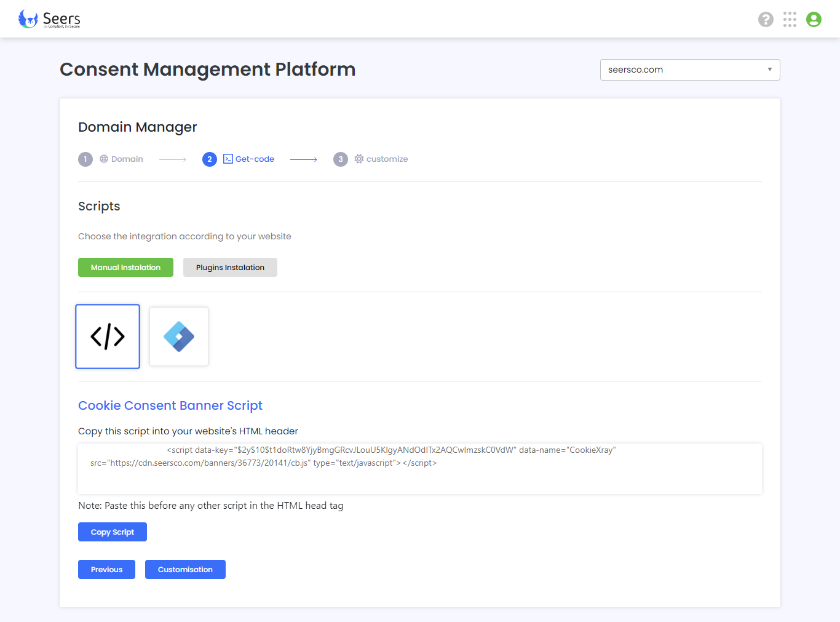This screenshot has width=840, height=622.
Task: Click 'Choose the integration according to your website'
Action: (x=184, y=236)
